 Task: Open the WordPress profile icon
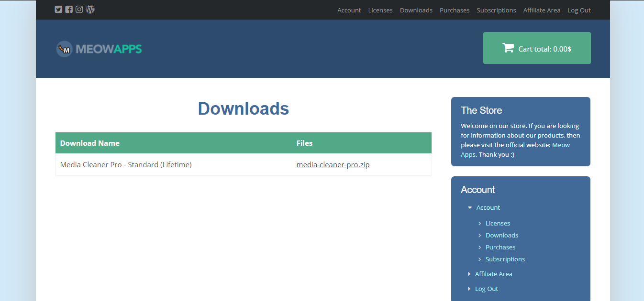(x=90, y=9)
